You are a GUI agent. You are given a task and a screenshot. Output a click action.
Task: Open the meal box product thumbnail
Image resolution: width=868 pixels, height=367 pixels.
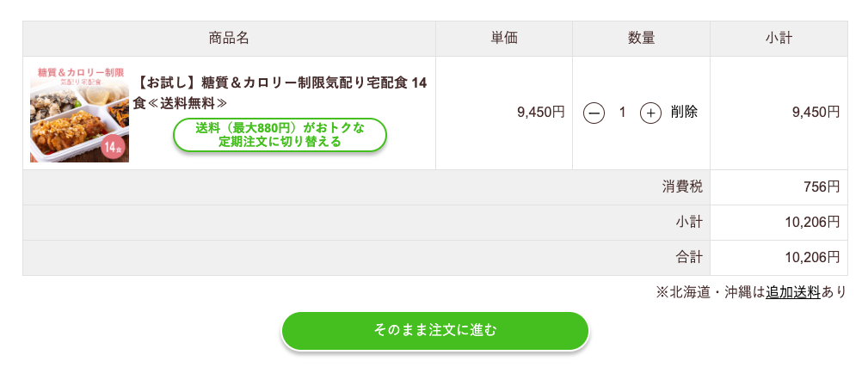80,113
